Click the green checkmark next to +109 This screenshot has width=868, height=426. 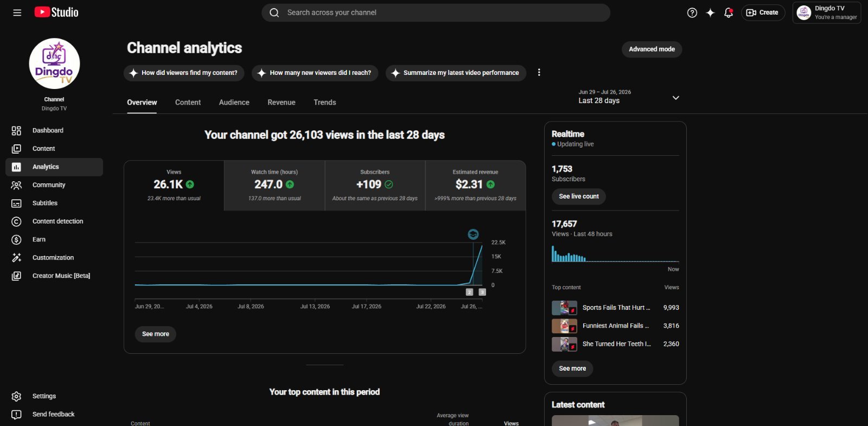(x=389, y=185)
